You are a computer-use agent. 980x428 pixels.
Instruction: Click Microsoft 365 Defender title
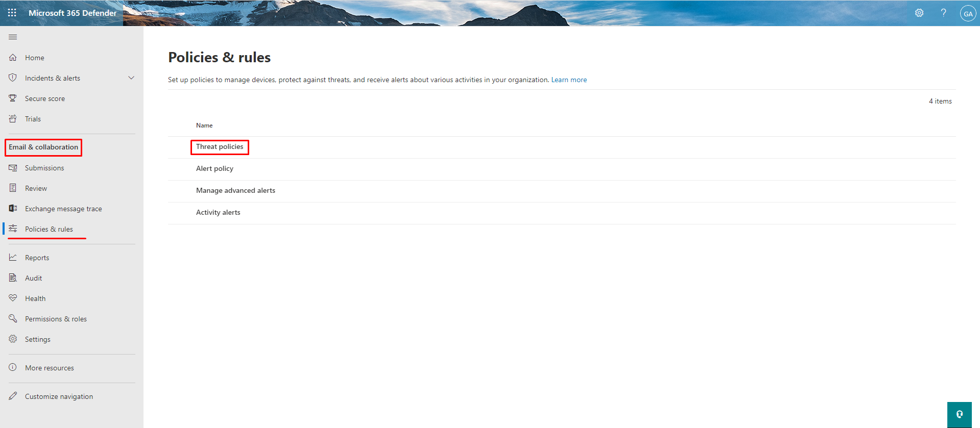tap(73, 13)
